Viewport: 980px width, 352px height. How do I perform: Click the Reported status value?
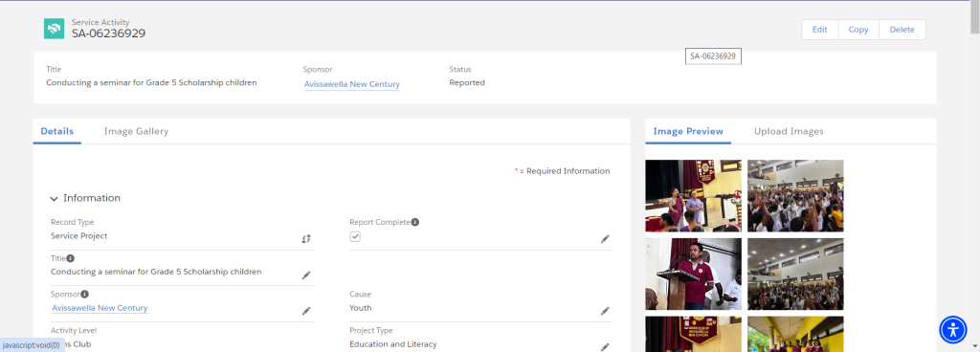pyautogui.click(x=467, y=82)
